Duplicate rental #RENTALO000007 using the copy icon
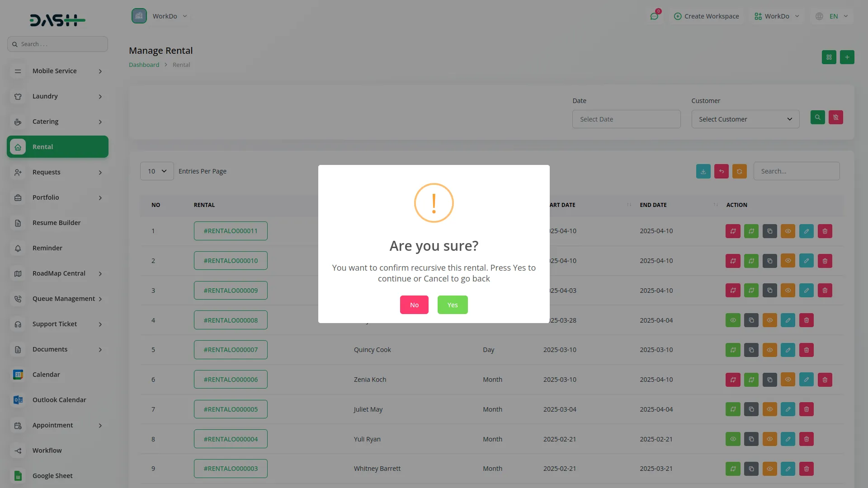The image size is (868, 488). click(751, 350)
